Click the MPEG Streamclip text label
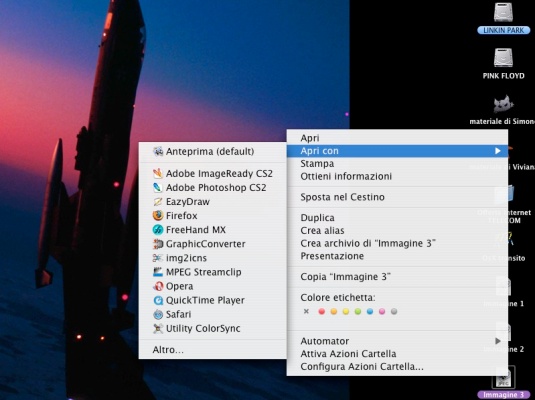This screenshot has height=400, width=535. 204,272
